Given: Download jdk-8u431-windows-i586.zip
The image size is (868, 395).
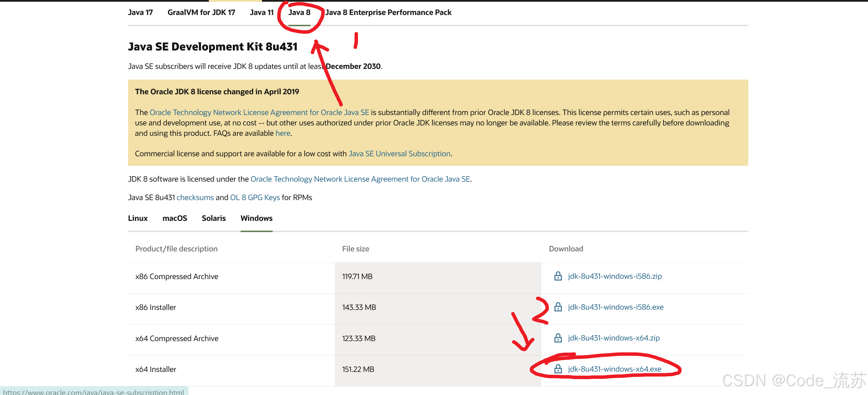Looking at the screenshot, I should tap(615, 276).
